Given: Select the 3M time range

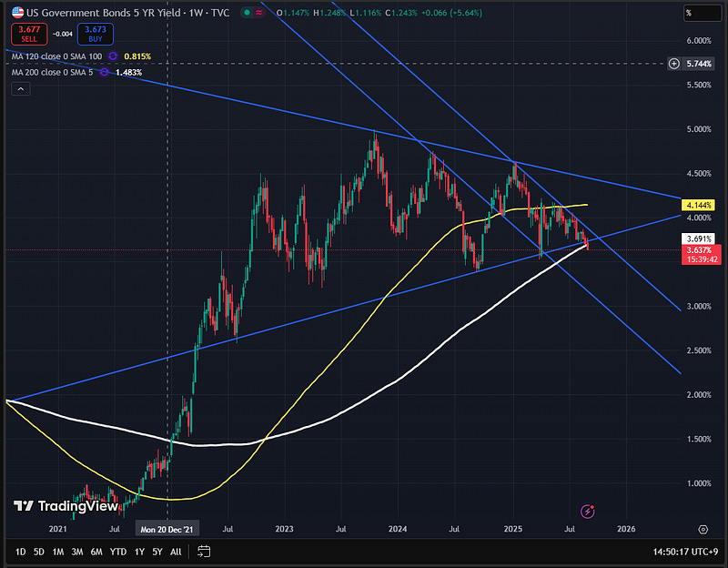Looking at the screenshot, I should (77, 552).
